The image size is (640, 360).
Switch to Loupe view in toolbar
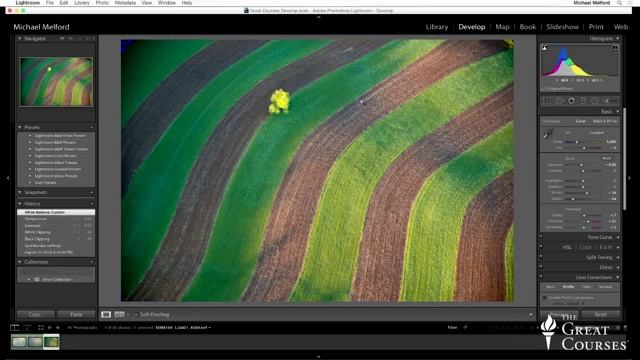click(x=106, y=314)
